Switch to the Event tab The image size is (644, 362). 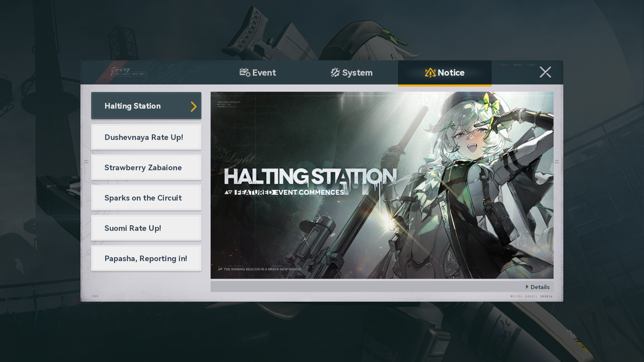click(257, 73)
